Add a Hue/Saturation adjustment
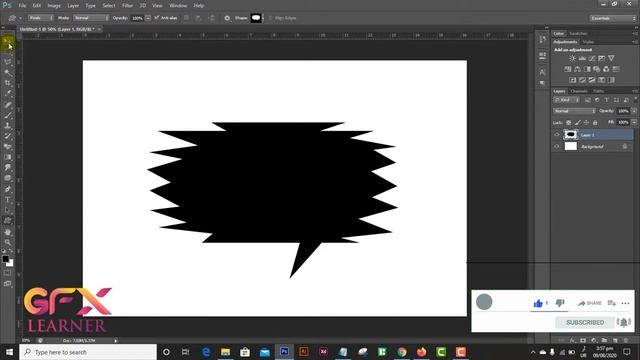The width and height of the screenshot is (640, 360). point(568,69)
